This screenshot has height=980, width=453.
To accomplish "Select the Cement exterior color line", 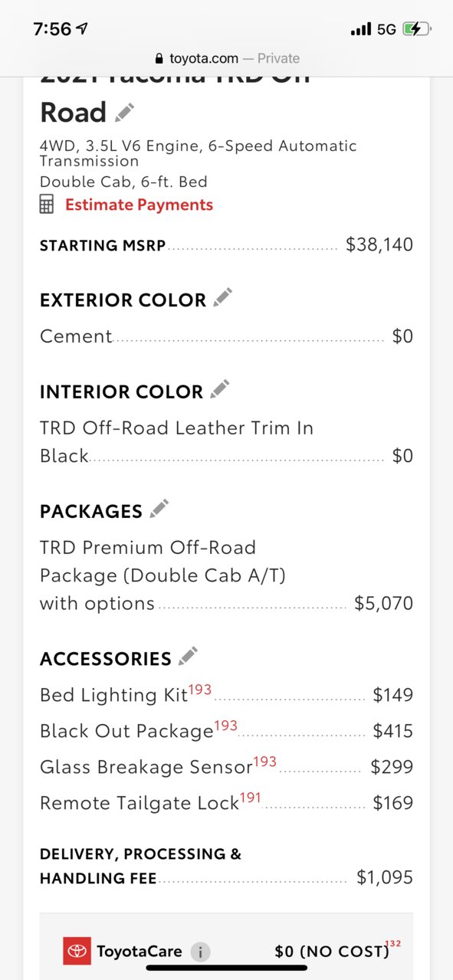I will (x=226, y=336).
